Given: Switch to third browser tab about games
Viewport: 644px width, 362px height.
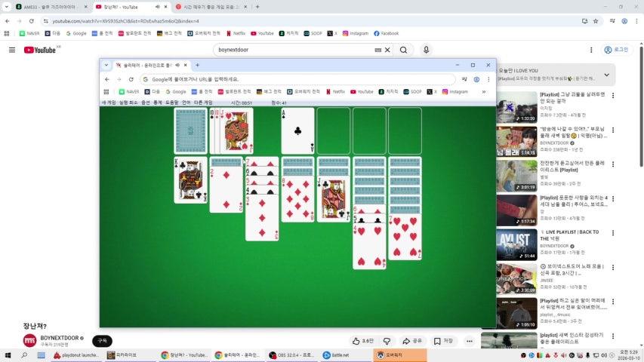Looking at the screenshot, I should (x=211, y=7).
